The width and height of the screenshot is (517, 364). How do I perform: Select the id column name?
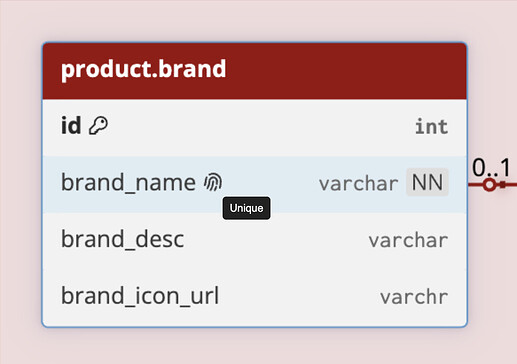(71, 126)
